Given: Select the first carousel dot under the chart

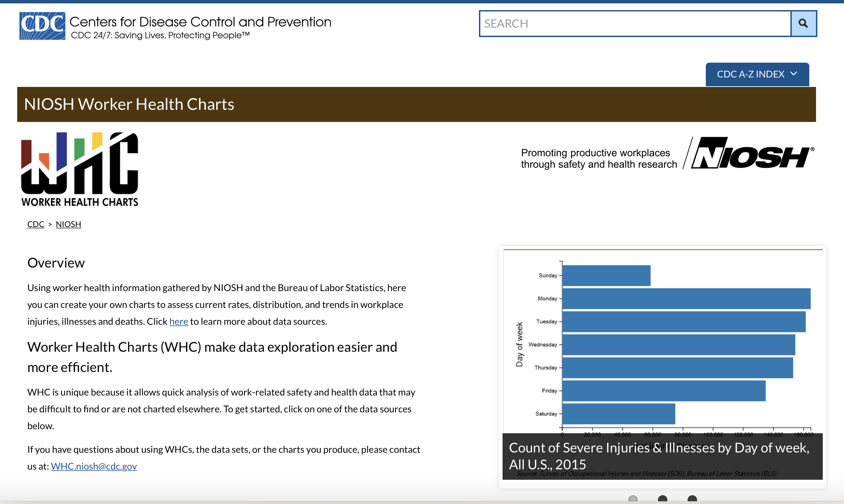Looking at the screenshot, I should click(x=633, y=499).
